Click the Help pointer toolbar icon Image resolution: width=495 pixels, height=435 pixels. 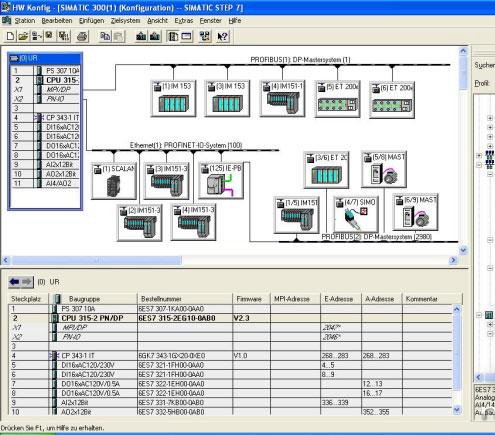click(223, 36)
